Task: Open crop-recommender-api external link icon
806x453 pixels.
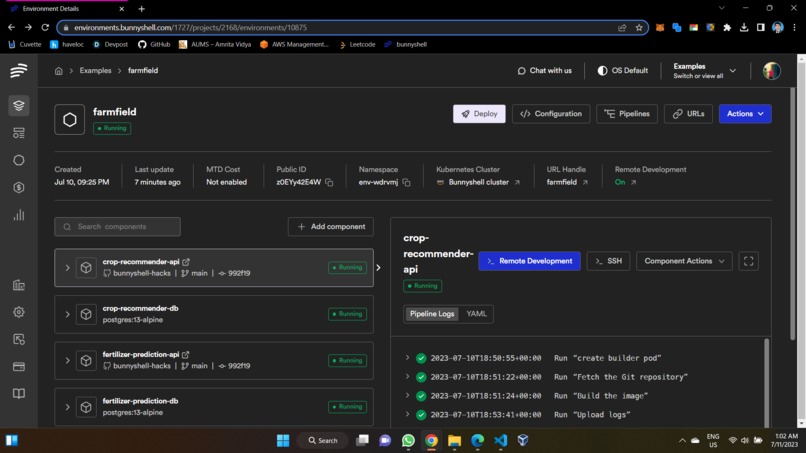Action: pos(186,262)
